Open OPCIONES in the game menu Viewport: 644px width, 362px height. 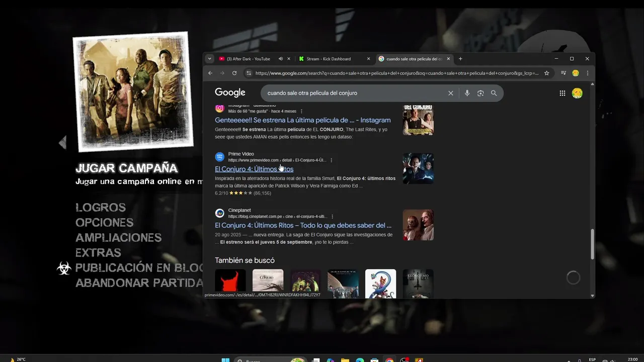105,222
